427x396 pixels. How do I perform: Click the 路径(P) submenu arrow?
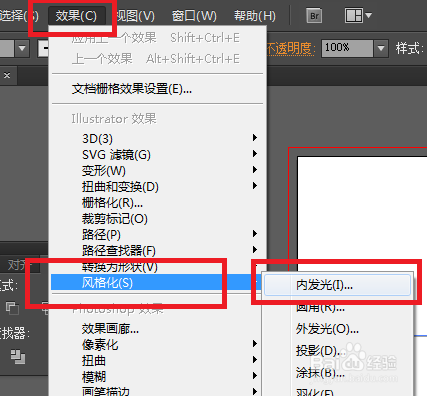click(255, 233)
